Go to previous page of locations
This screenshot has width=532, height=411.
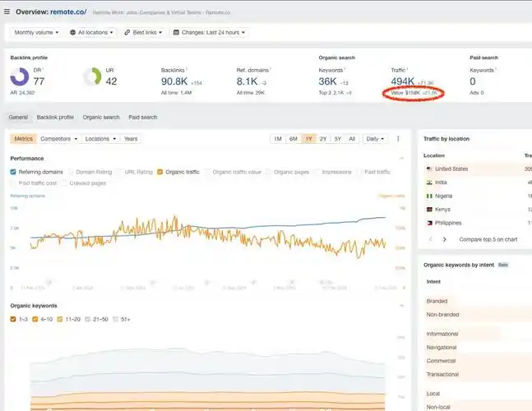pyautogui.click(x=431, y=239)
